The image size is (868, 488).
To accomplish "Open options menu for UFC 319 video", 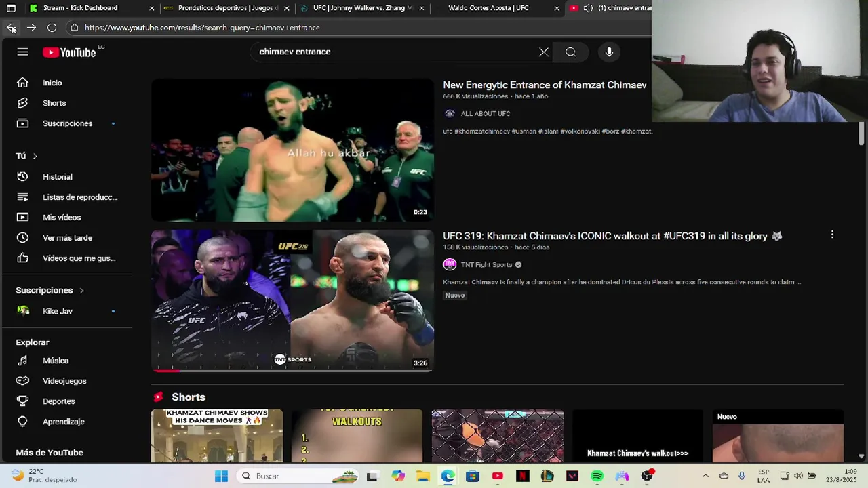I will [832, 235].
